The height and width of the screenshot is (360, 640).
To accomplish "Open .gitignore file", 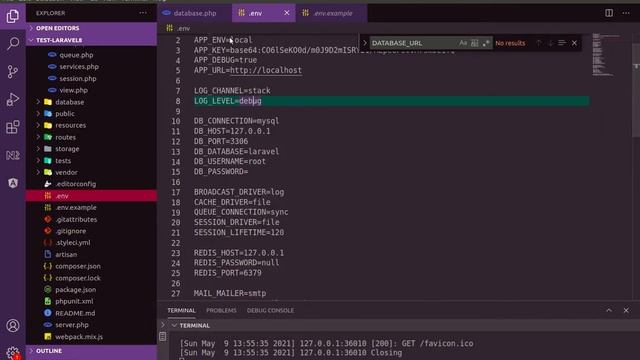I will 71,231.
